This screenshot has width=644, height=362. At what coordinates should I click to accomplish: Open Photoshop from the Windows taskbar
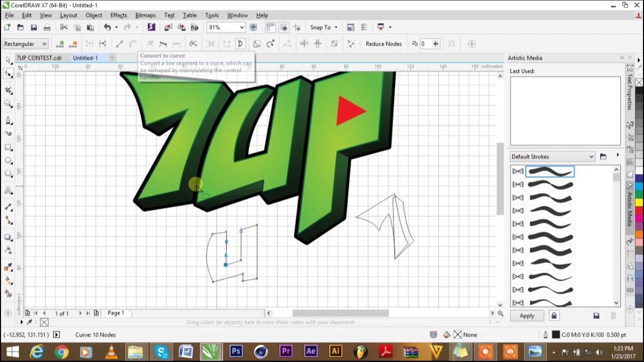click(x=236, y=351)
